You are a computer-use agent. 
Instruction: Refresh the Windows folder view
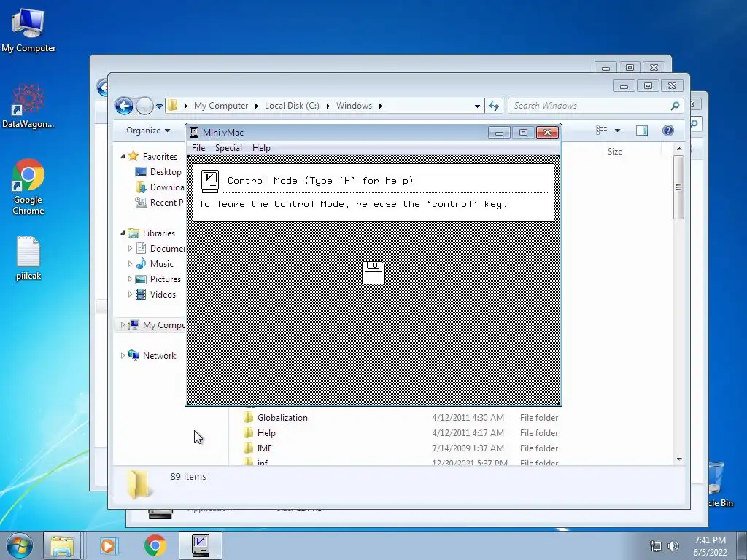pos(494,106)
